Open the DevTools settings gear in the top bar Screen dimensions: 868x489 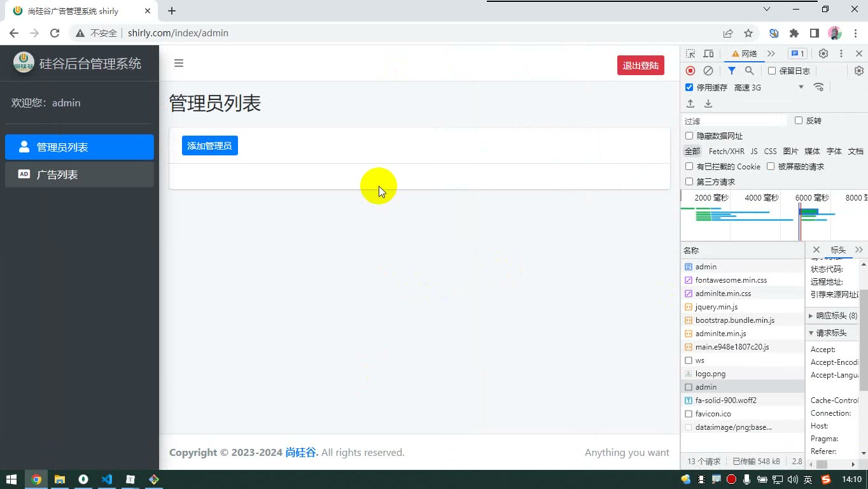(x=823, y=53)
